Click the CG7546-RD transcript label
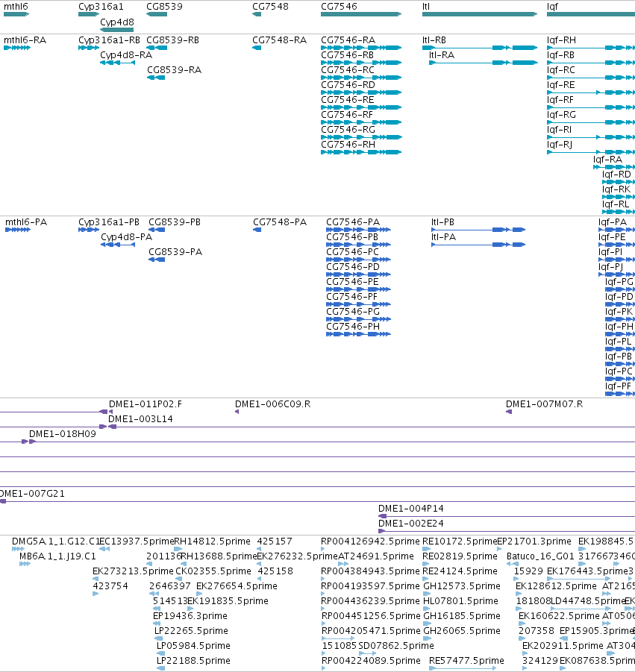 (348, 85)
